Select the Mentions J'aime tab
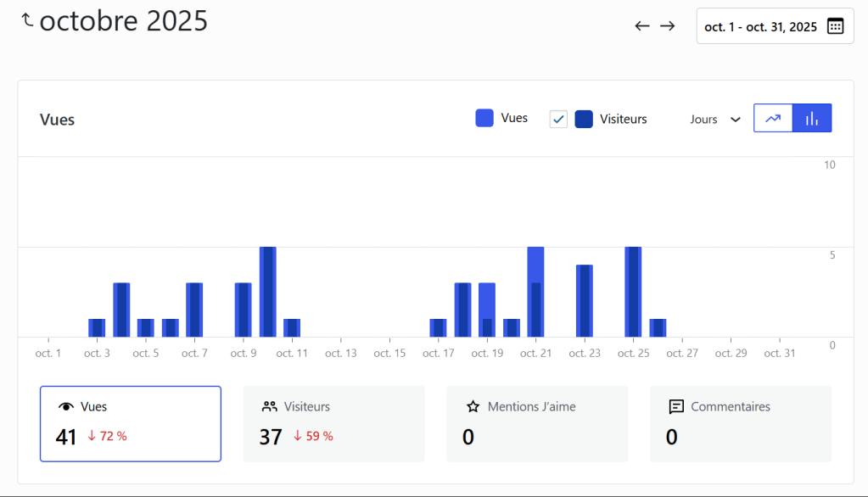Image resolution: width=868 pixels, height=497 pixels. (537, 424)
